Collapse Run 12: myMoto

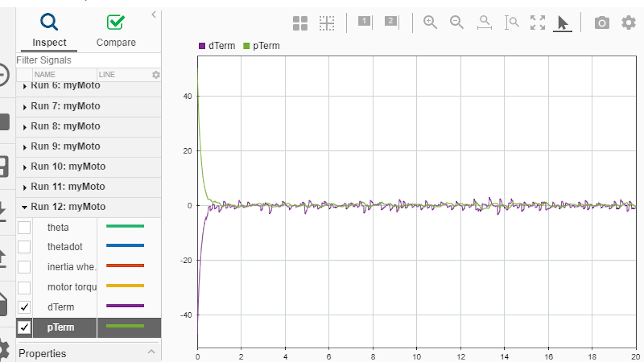tap(24, 207)
